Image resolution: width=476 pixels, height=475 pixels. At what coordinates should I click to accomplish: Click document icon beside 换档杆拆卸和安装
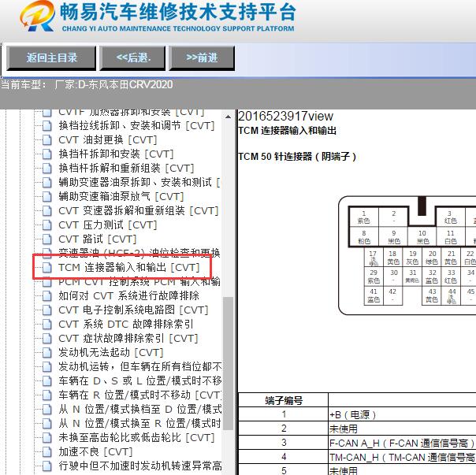coord(47,154)
